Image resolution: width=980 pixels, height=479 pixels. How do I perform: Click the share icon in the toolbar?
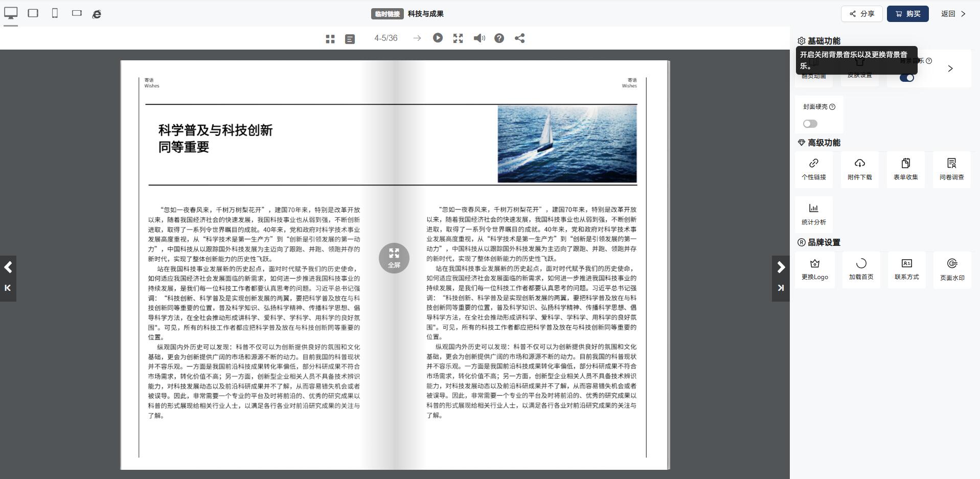(520, 38)
